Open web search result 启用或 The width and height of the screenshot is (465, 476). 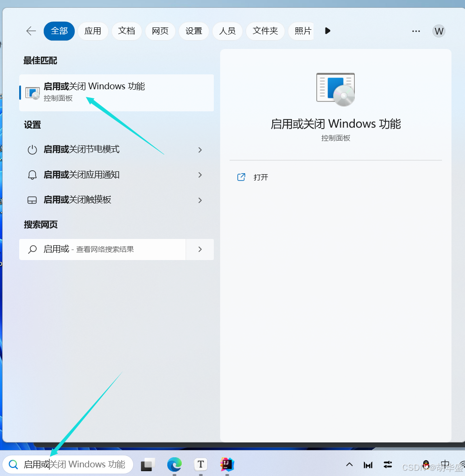point(103,250)
